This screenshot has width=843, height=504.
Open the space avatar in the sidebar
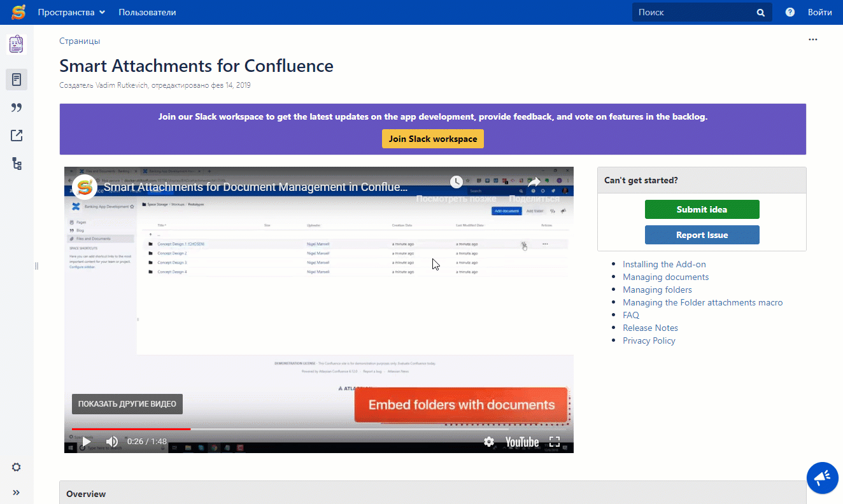(17, 44)
